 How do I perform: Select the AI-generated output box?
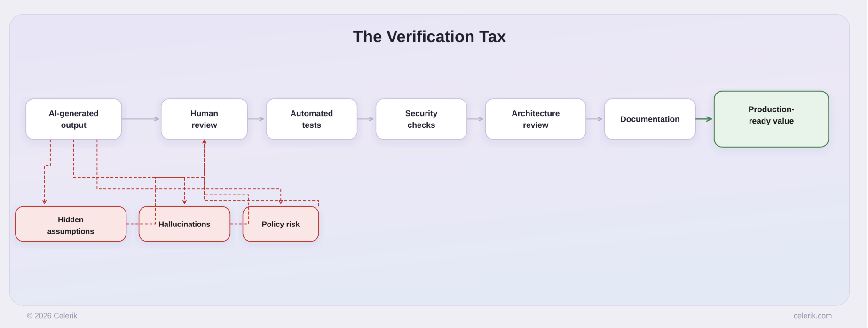(74, 119)
